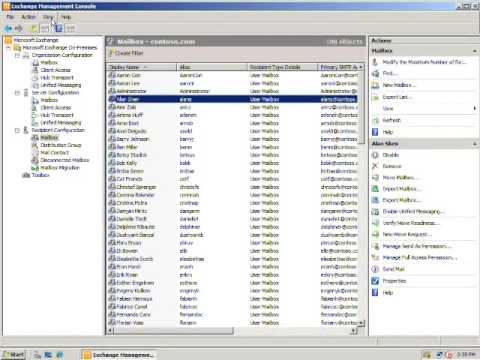Click the Remove red X icon
Screen dimensions: 480x360
[375, 166]
